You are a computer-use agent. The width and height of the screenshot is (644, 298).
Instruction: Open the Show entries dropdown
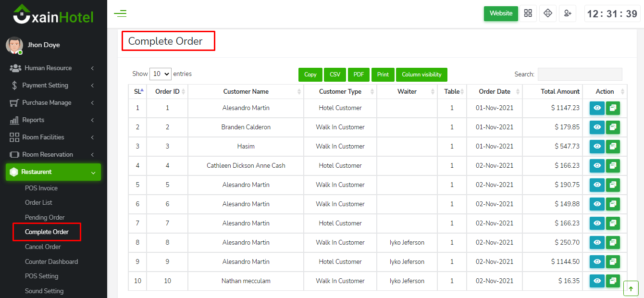coord(161,74)
